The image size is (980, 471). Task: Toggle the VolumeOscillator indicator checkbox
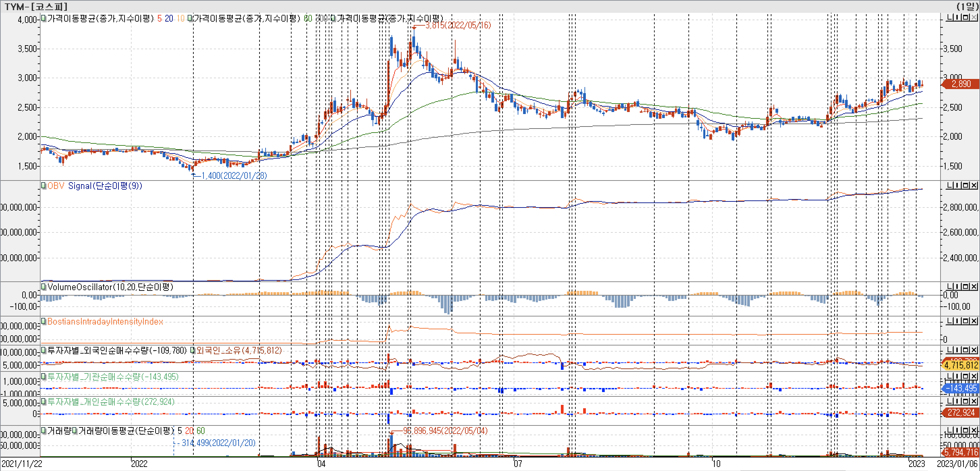coord(44,287)
